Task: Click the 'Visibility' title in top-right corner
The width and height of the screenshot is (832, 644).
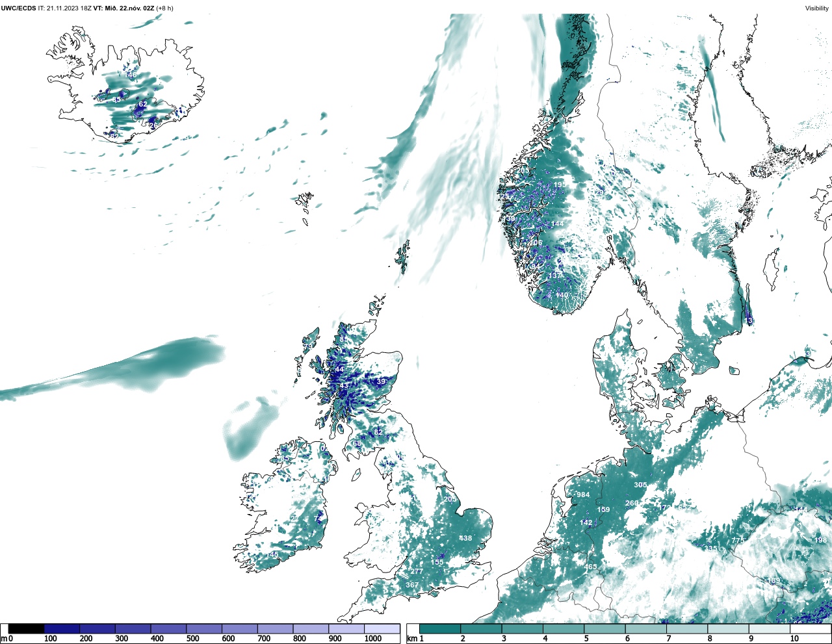Action: [817, 8]
